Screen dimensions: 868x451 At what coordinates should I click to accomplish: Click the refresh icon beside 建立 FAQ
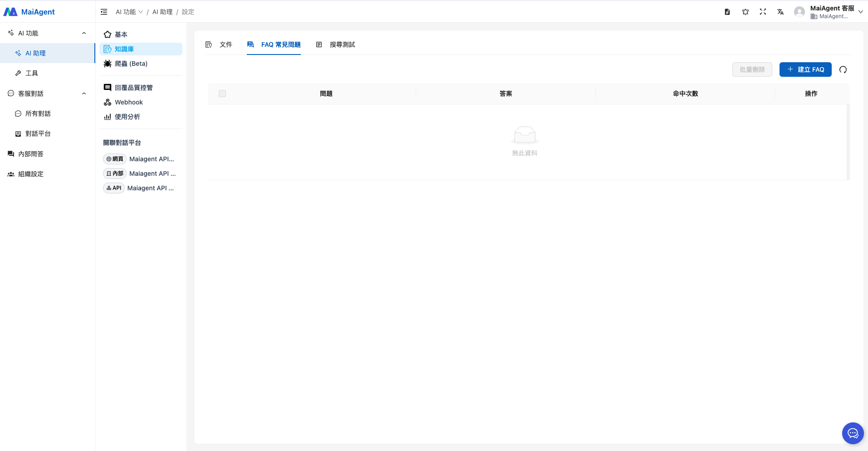pyautogui.click(x=843, y=69)
